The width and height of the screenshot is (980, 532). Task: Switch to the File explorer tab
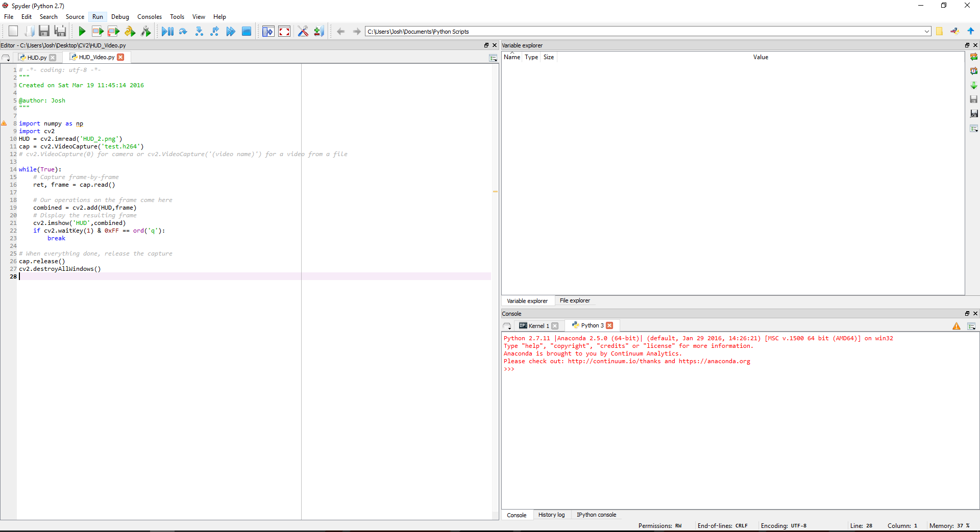pos(575,301)
